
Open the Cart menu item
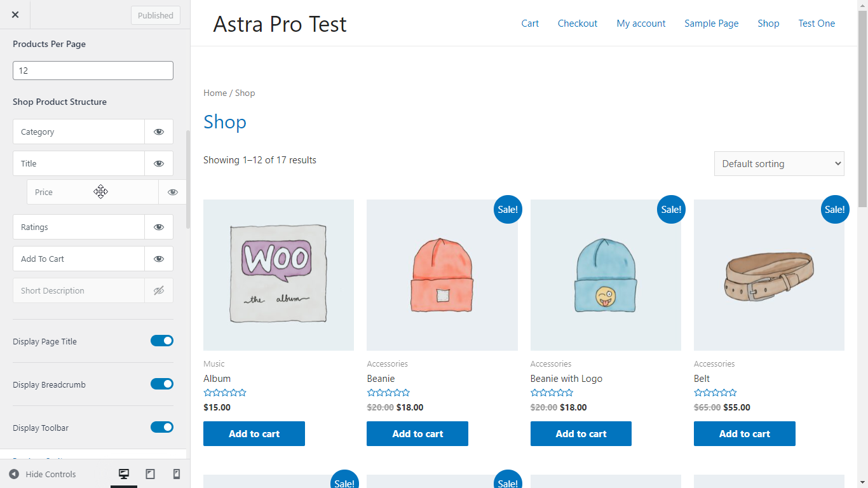[530, 24]
